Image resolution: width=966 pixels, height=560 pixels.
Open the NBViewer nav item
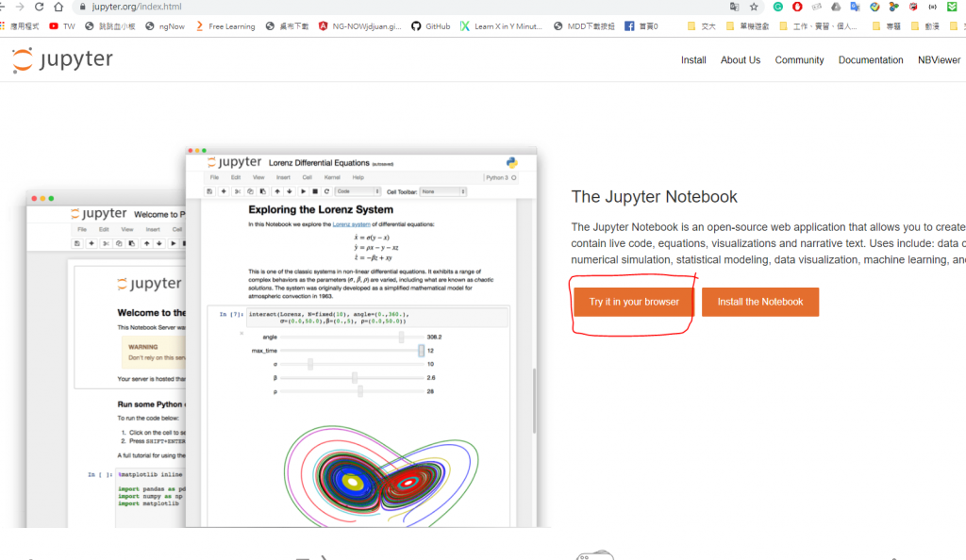(x=939, y=59)
